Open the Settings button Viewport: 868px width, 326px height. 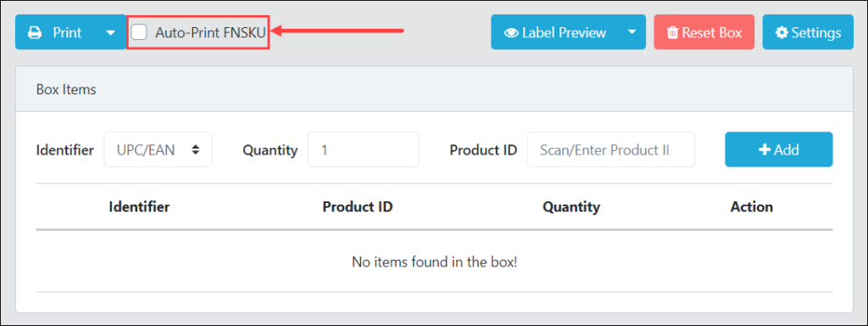tap(808, 32)
